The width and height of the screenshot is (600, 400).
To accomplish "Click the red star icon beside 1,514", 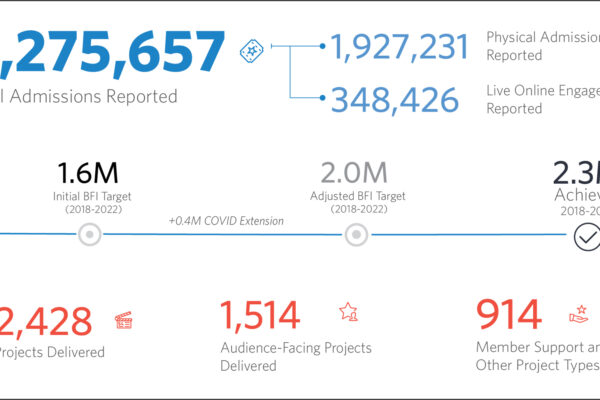I will tap(348, 312).
